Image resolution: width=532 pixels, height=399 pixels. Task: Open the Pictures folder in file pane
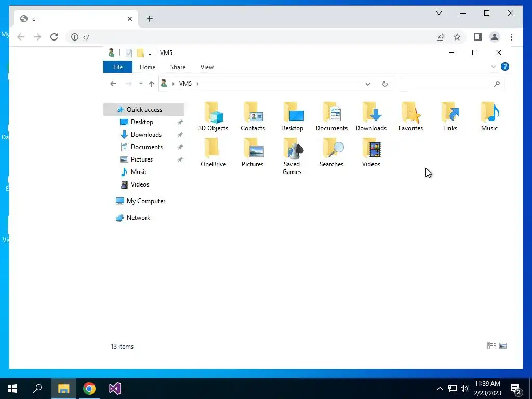(x=252, y=152)
